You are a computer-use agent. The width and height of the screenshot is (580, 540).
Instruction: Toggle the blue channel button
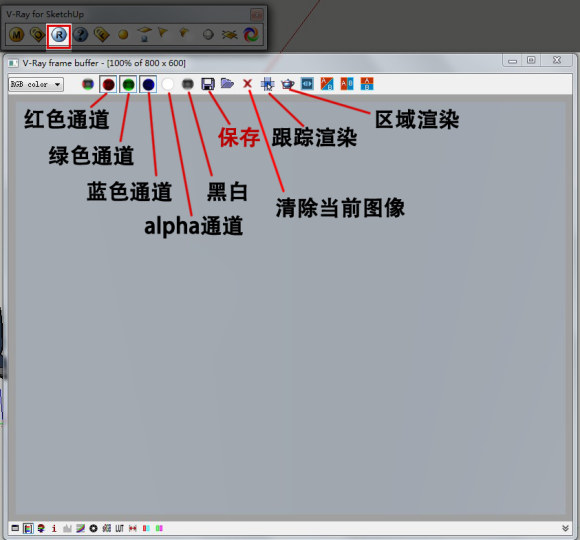pyautogui.click(x=148, y=84)
